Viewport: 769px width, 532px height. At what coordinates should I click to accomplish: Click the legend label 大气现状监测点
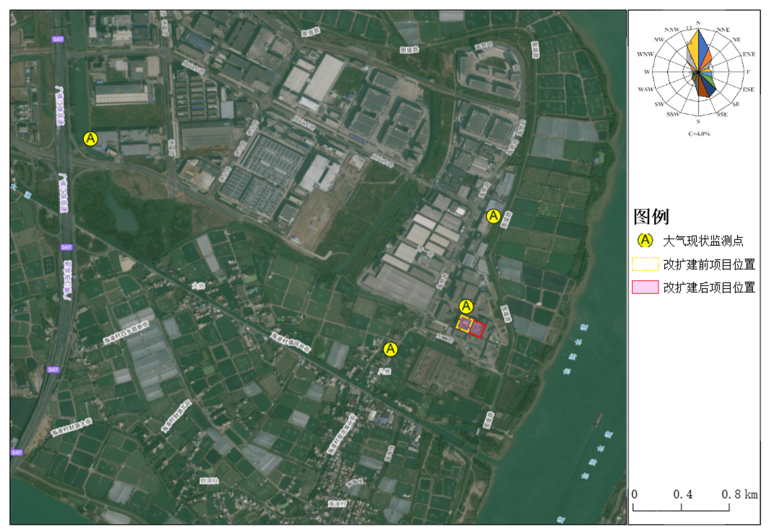point(703,241)
